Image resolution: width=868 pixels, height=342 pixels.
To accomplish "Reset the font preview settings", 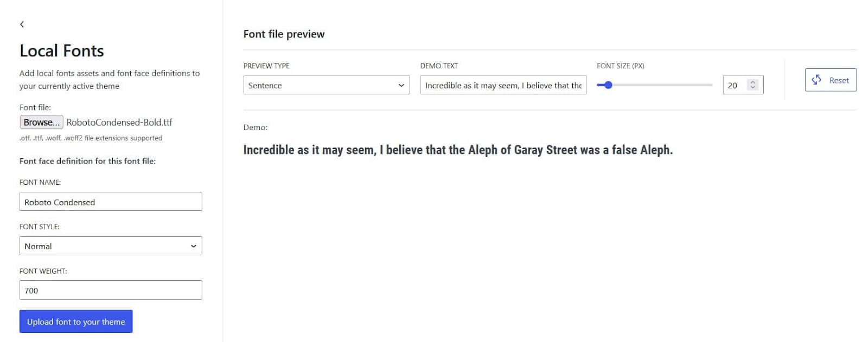I will [x=831, y=80].
